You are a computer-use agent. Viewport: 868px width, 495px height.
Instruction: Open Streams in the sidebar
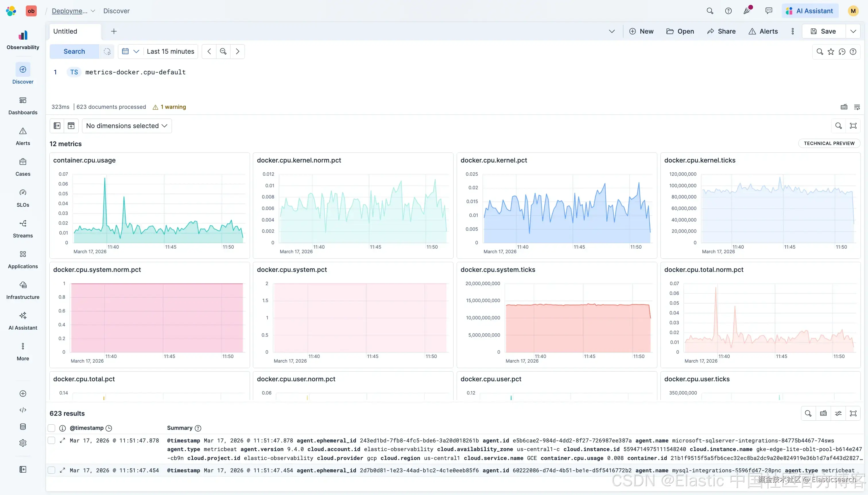[x=23, y=229]
